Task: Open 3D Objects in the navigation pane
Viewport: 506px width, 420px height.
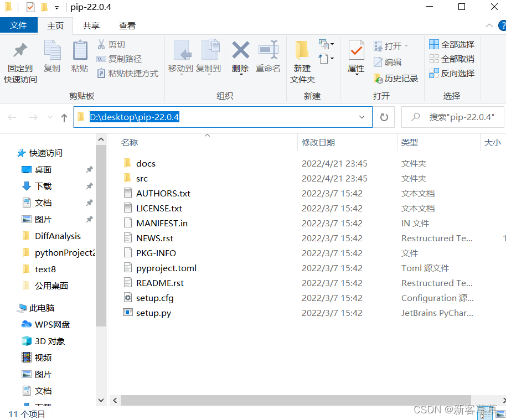Action: tap(49, 341)
